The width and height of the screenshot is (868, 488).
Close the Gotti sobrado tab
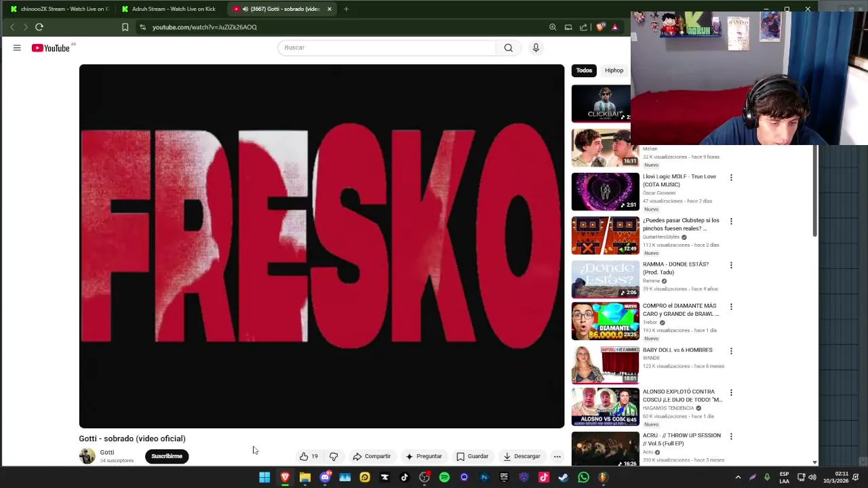pyautogui.click(x=330, y=9)
